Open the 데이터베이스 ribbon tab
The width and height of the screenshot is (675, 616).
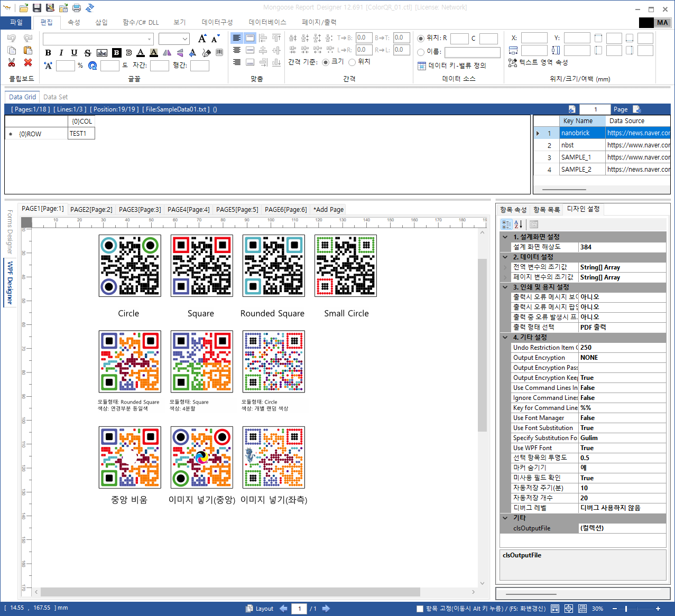[267, 23]
